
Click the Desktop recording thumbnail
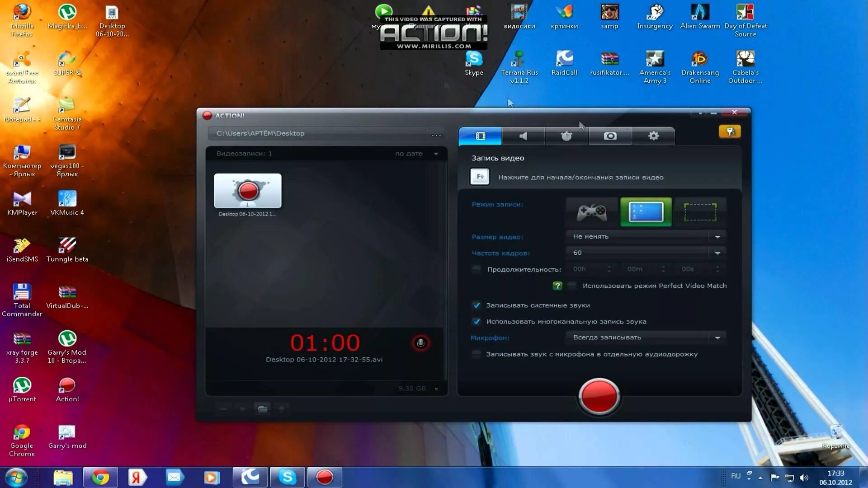point(247,191)
